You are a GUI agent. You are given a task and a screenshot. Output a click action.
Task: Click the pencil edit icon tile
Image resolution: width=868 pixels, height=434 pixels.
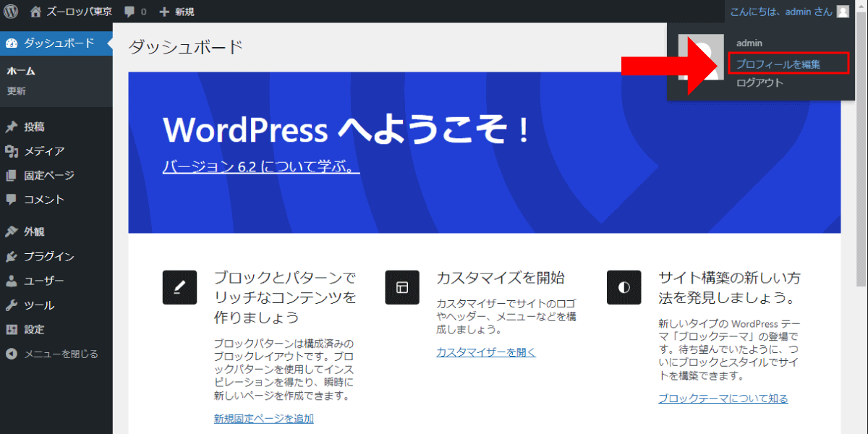click(180, 287)
